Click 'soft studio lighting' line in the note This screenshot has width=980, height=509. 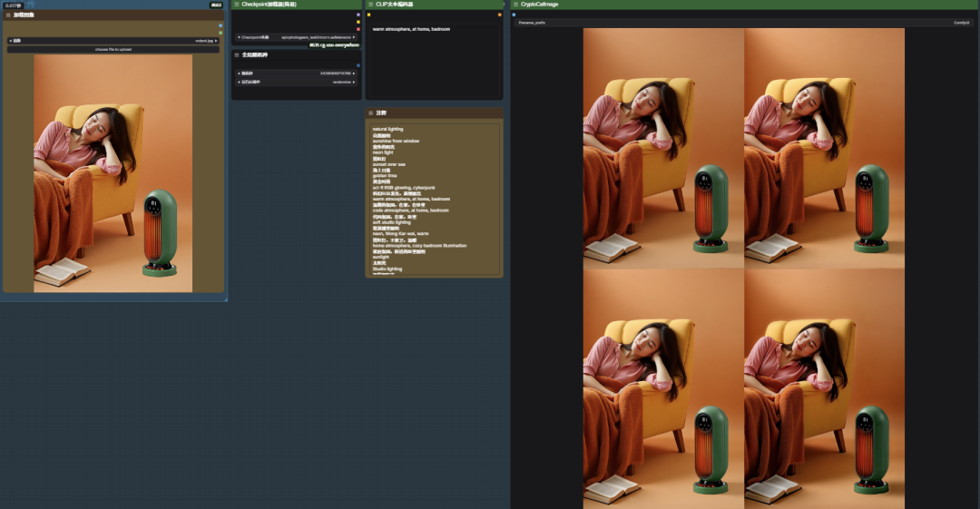pos(391,222)
